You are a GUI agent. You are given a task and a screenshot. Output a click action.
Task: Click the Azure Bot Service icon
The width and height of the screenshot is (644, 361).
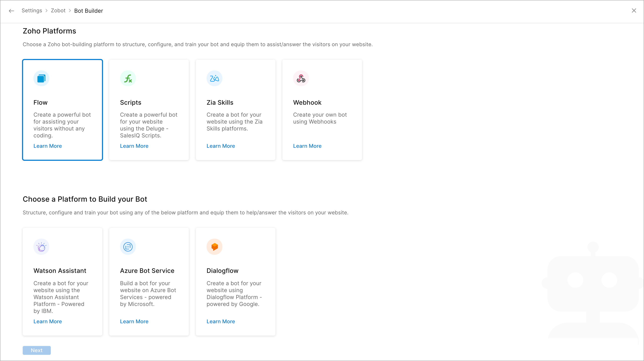click(x=128, y=247)
